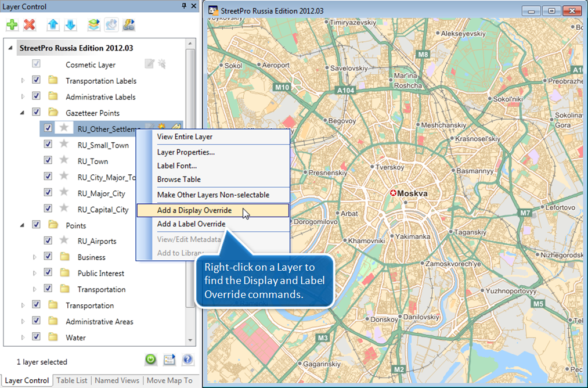Screen dimensions: 588x388
Task: Click the layer list scrollbar down arrow
Action: point(190,340)
